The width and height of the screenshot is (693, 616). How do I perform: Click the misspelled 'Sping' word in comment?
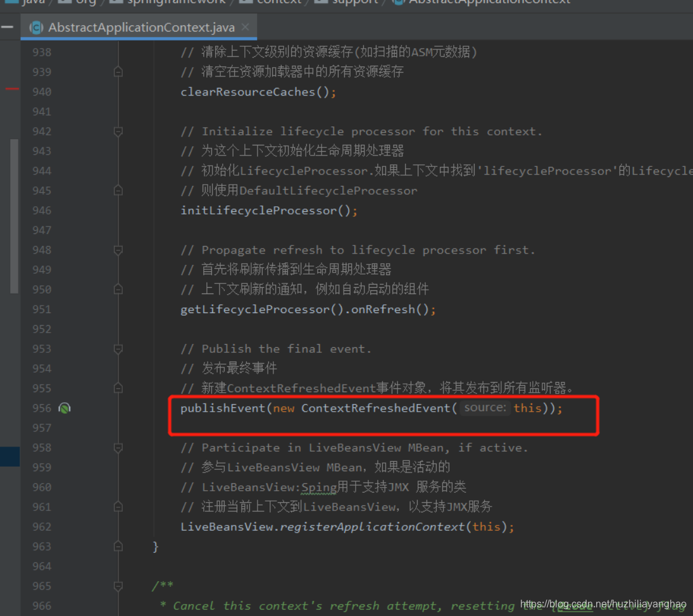(x=319, y=488)
